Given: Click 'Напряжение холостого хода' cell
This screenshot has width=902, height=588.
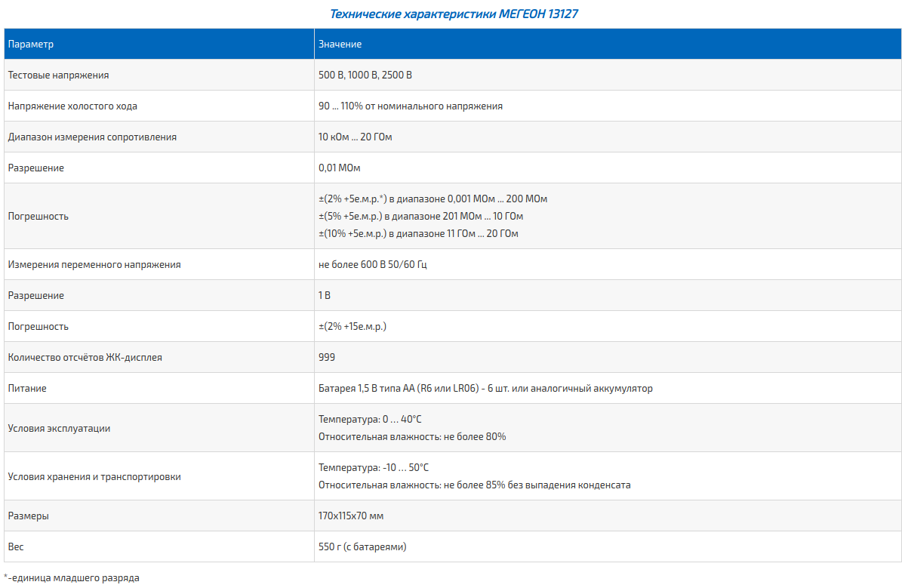Looking at the screenshot, I should click(159, 106).
